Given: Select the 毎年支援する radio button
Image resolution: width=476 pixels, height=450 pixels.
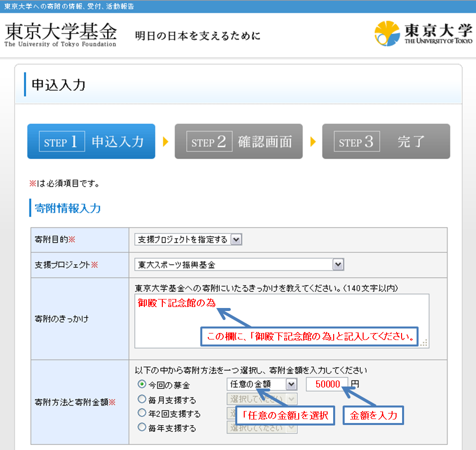Looking at the screenshot, I should click(142, 427).
